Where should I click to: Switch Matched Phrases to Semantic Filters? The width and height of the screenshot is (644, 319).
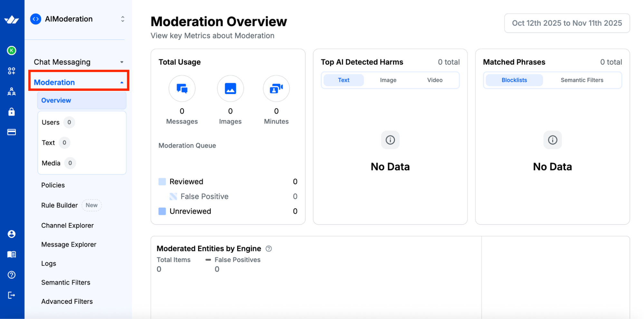coord(582,80)
